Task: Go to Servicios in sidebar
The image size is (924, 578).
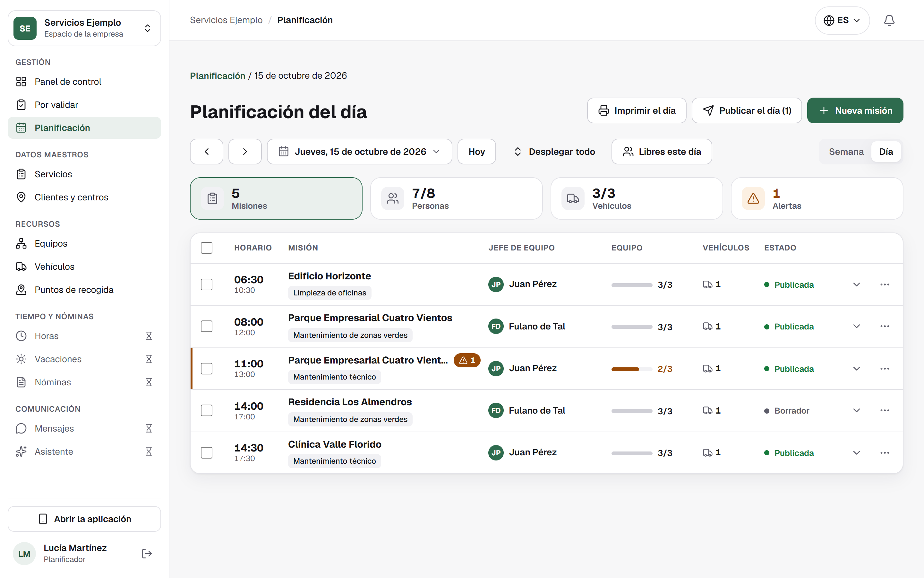Action: (84, 174)
